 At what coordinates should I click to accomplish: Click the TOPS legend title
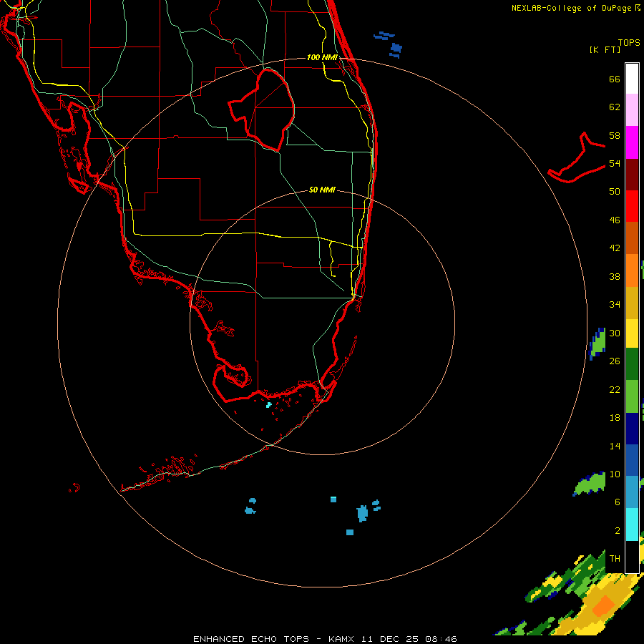click(x=629, y=42)
